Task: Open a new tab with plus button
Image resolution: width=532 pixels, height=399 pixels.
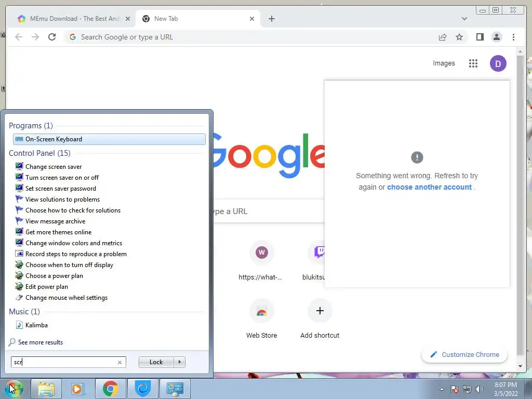Action: (x=271, y=19)
